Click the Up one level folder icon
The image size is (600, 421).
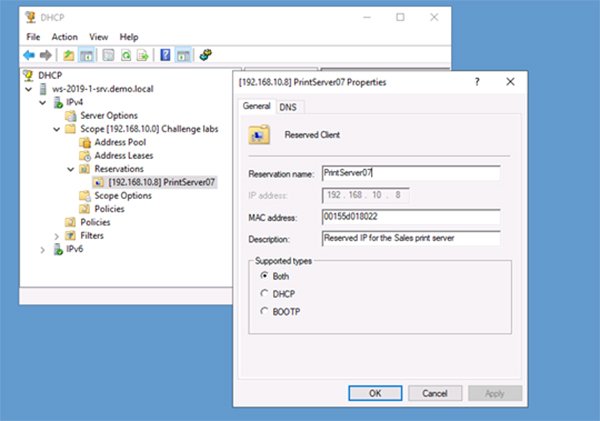(x=68, y=55)
